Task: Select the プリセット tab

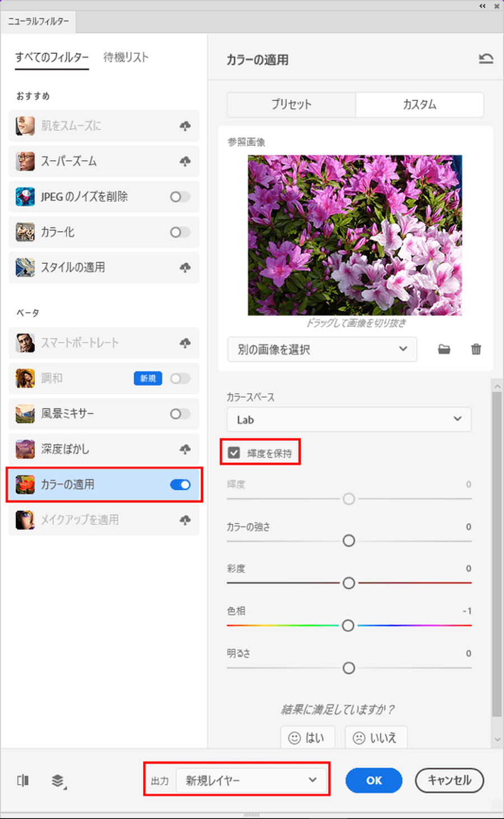Action: tap(291, 104)
